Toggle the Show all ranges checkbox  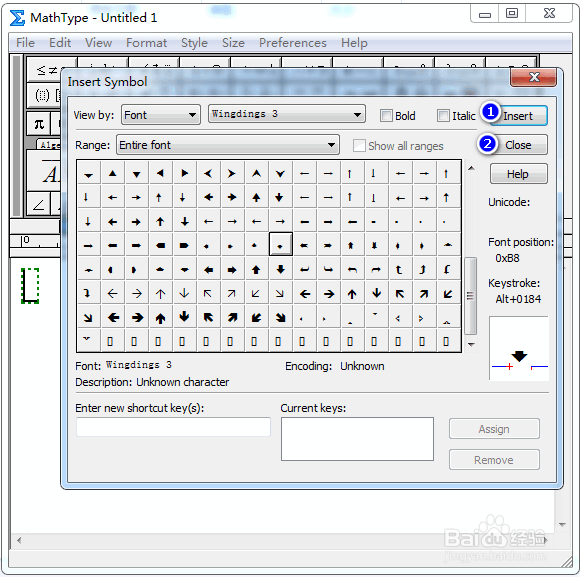click(359, 146)
